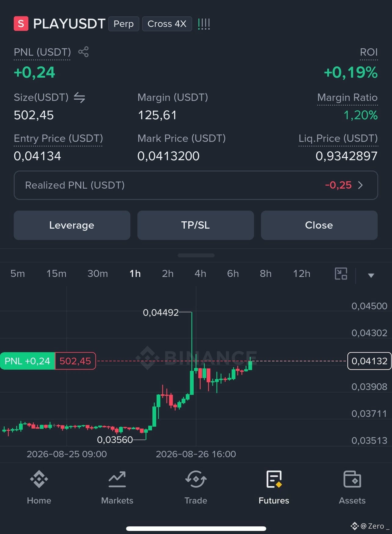Select the Futures tab
This screenshot has width=392, height=534.
tap(274, 487)
